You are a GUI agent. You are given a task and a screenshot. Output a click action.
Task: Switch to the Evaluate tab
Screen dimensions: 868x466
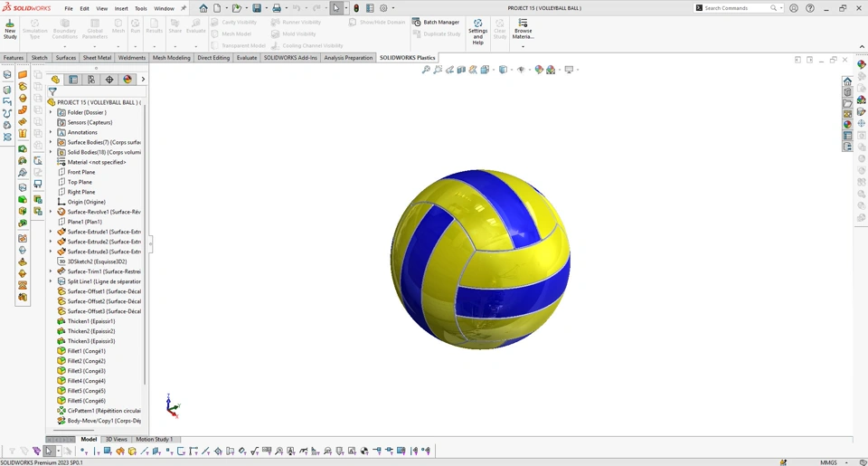[x=247, y=58]
